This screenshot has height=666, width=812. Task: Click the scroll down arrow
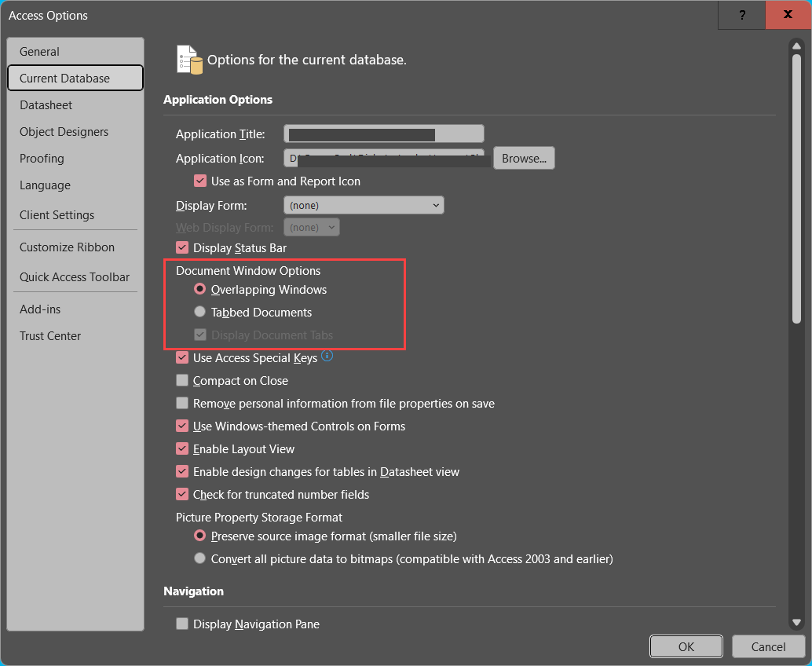coord(796,623)
